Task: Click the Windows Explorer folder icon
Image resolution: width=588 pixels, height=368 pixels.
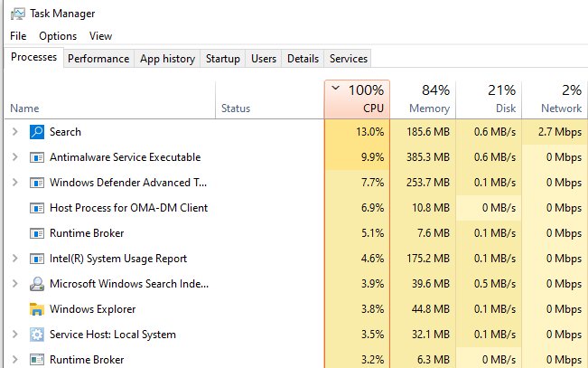Action: click(x=37, y=309)
